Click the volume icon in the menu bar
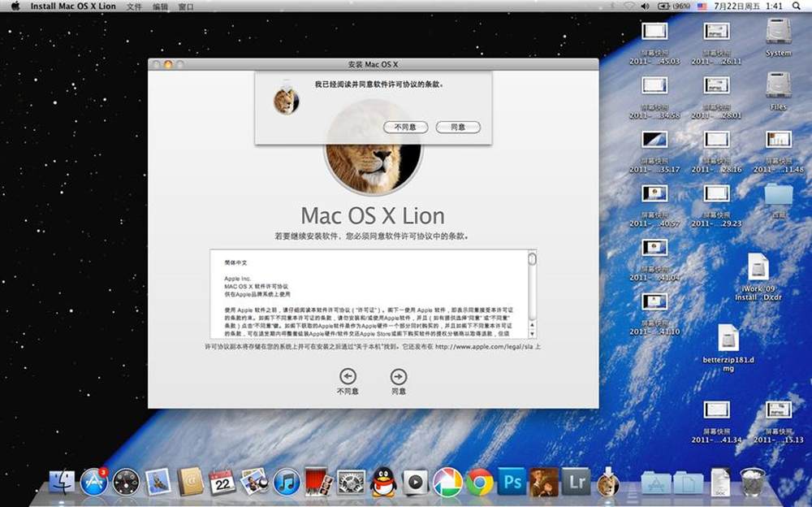812x507 pixels. tap(645, 6)
